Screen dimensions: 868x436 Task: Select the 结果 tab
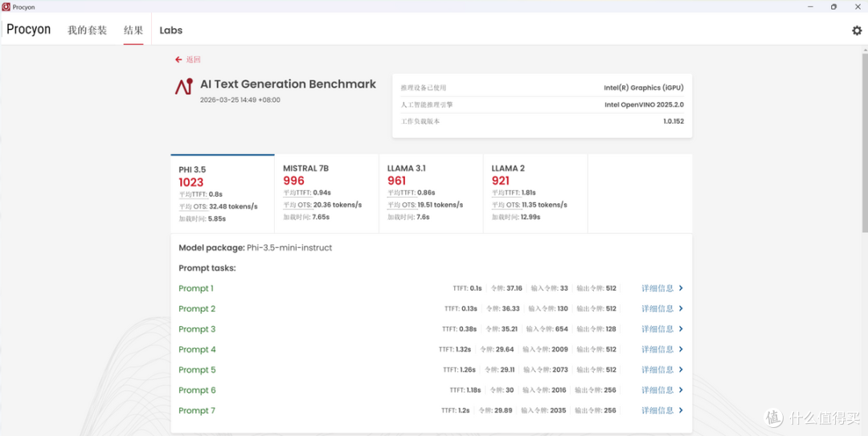pos(133,30)
